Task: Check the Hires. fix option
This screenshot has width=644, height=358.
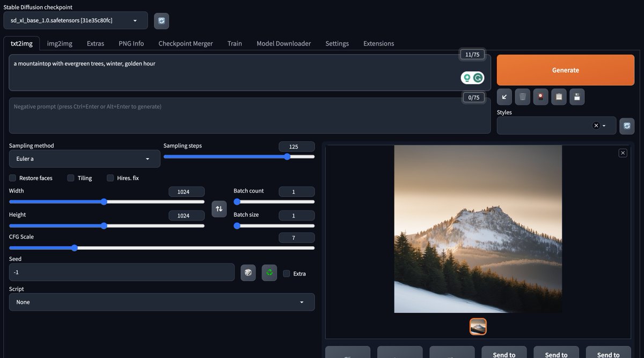Action: pyautogui.click(x=110, y=177)
